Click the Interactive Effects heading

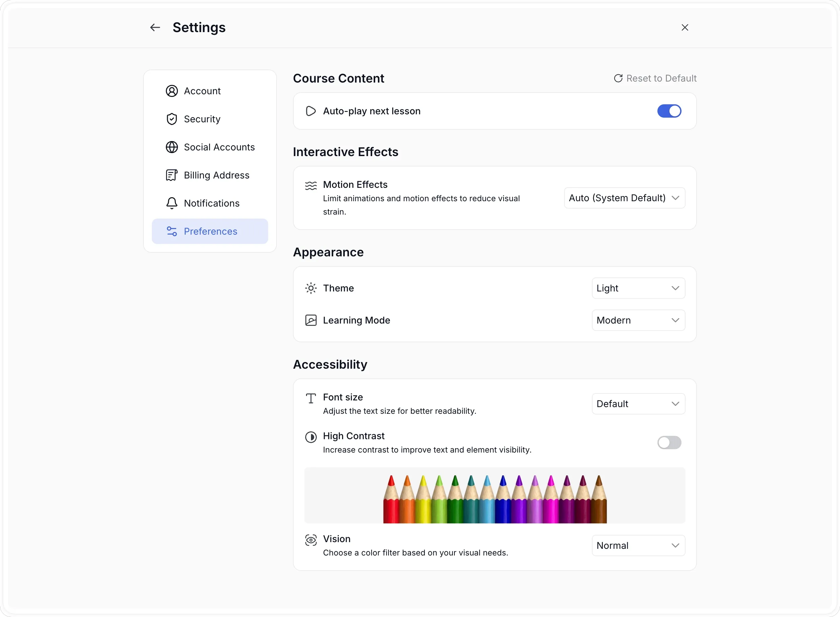(346, 152)
